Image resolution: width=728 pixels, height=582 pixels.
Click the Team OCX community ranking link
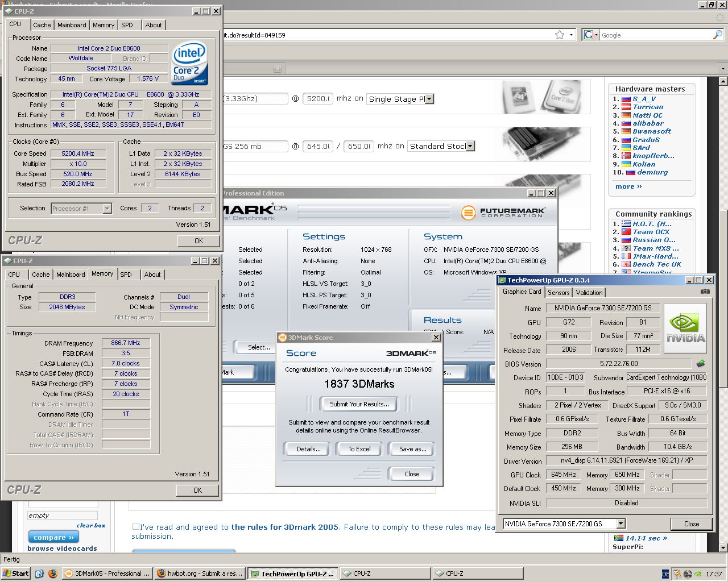pyautogui.click(x=651, y=232)
